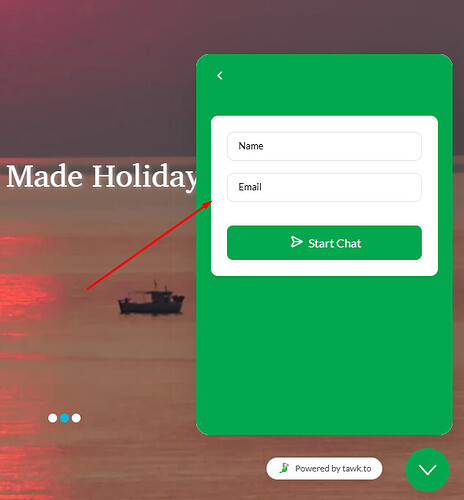Click empty green area below chat form

click(x=324, y=353)
